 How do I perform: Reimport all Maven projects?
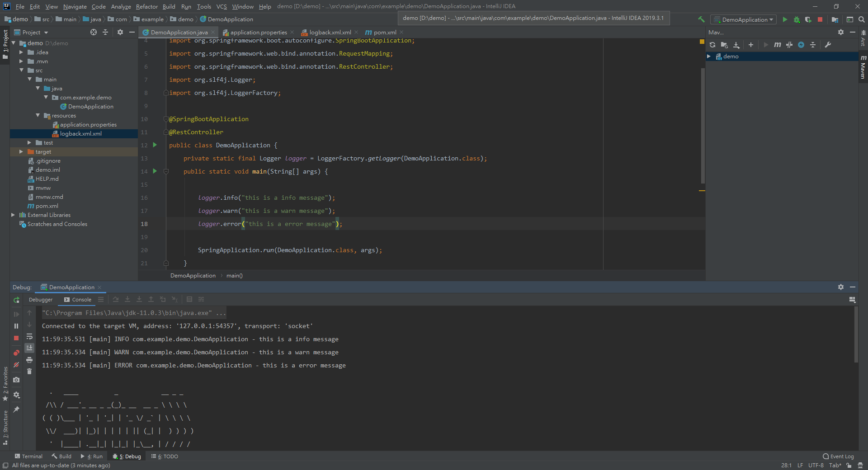click(x=712, y=45)
